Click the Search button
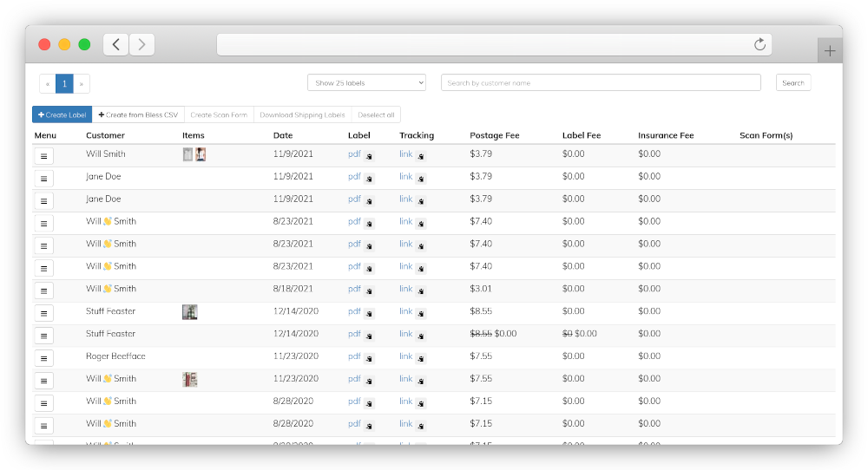Image resolution: width=868 pixels, height=470 pixels. coord(792,83)
